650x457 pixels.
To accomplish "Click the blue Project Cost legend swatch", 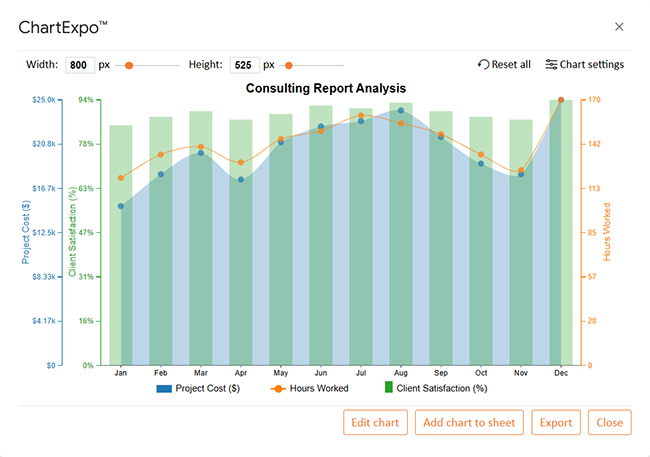I will pos(164,388).
